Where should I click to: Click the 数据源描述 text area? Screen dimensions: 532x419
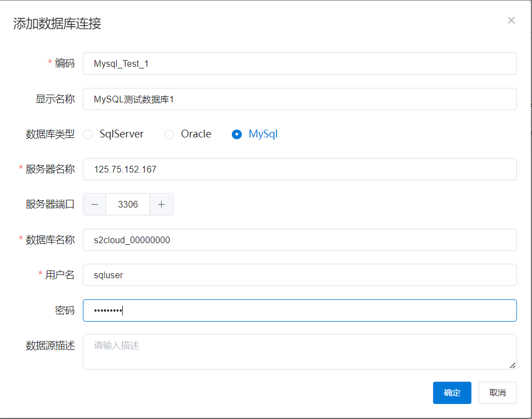point(300,351)
